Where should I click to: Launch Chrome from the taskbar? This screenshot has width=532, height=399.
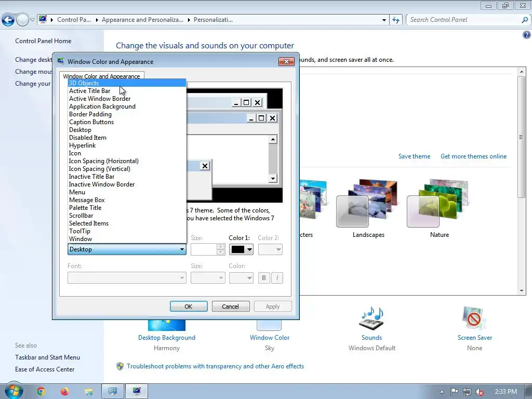click(x=41, y=391)
